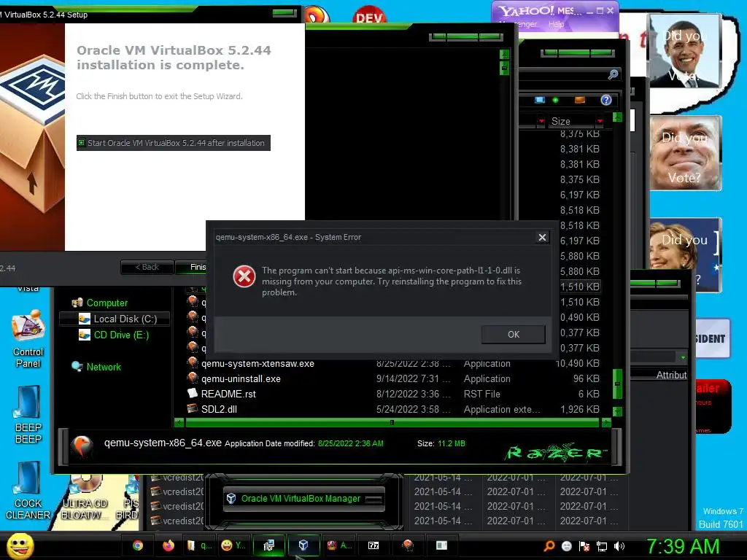Open the Size column dropdown arrow
The image size is (747, 560).
tap(600, 122)
